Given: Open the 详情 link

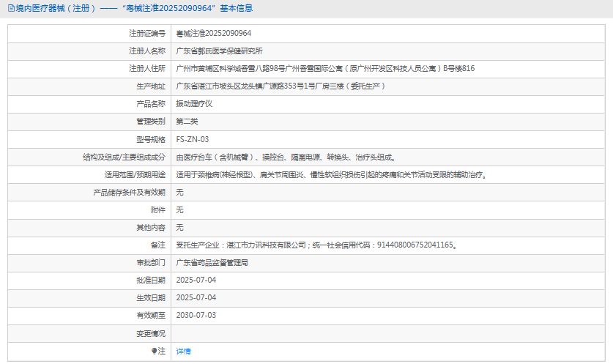Looking at the screenshot, I should point(183,351).
